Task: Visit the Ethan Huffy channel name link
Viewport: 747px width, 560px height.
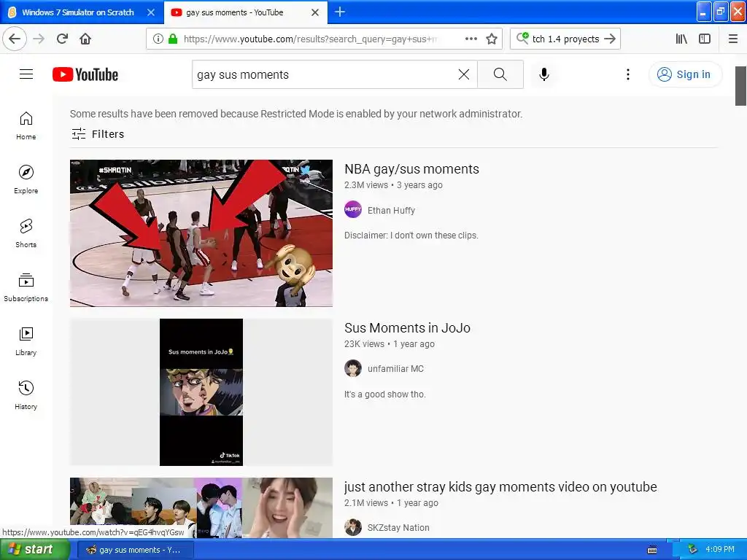Action: point(391,211)
